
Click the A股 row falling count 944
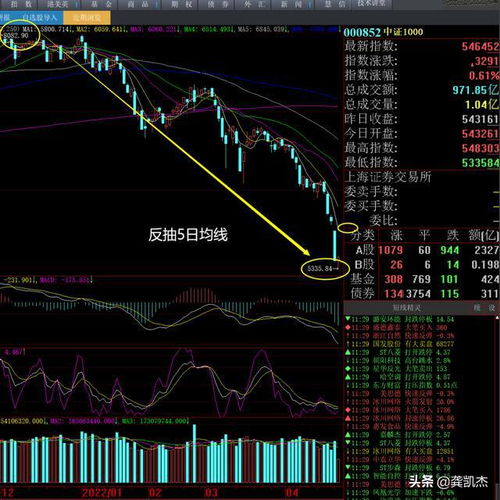pos(449,250)
